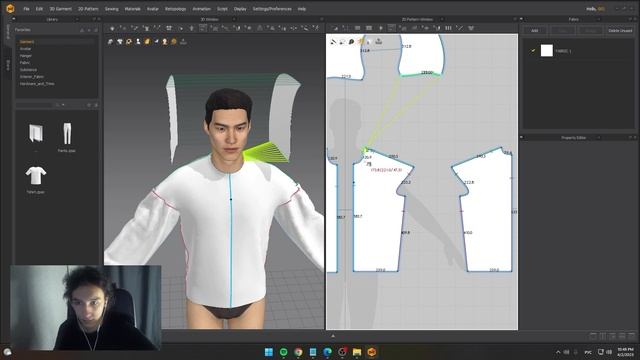Open the Library panel title dropdown
The height and width of the screenshot is (360, 640).
(77, 19)
